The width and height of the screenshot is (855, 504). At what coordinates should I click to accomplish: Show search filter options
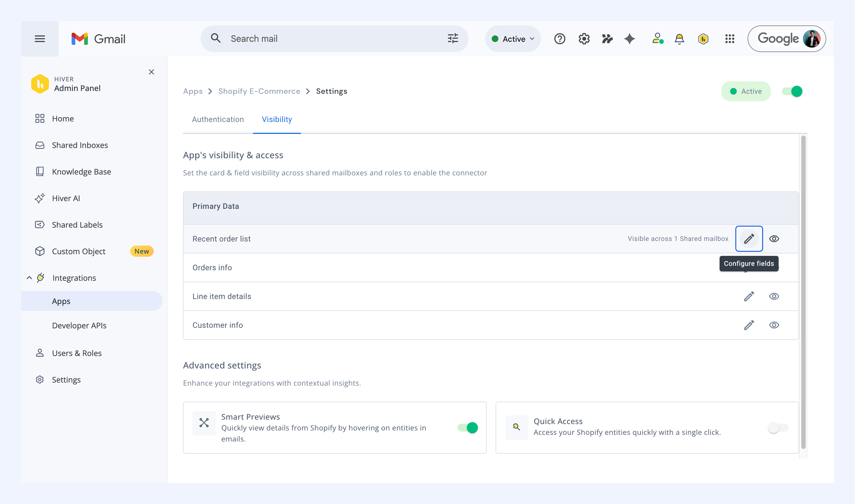[x=453, y=38]
